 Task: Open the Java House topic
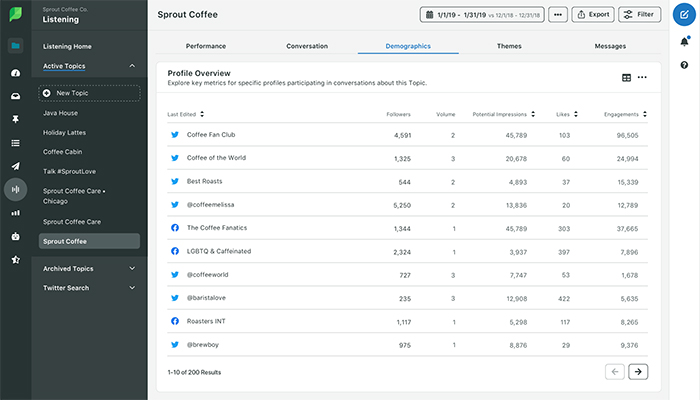pyautogui.click(x=60, y=113)
